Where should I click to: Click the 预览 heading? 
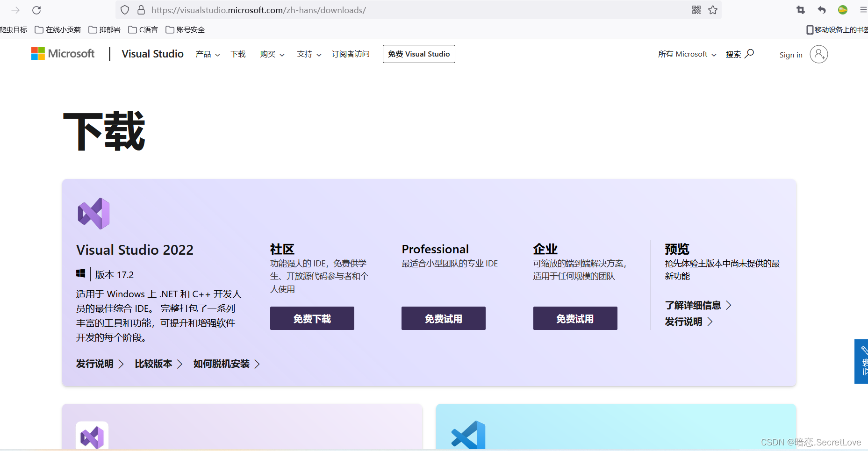[677, 249]
